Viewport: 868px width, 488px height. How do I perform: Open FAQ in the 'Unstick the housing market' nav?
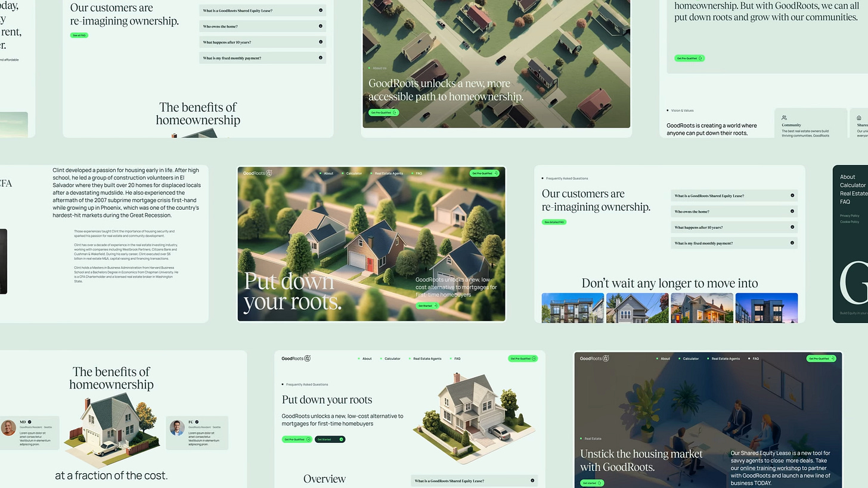click(755, 359)
